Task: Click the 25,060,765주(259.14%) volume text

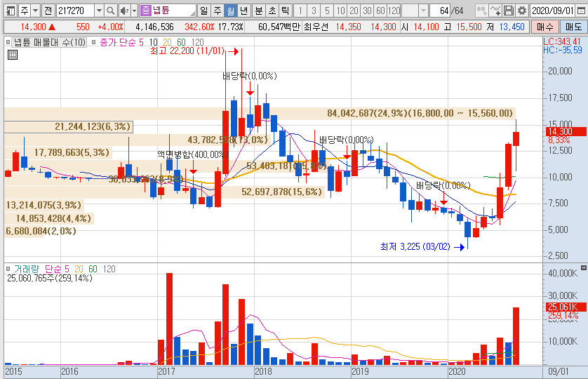Action: tap(50, 278)
